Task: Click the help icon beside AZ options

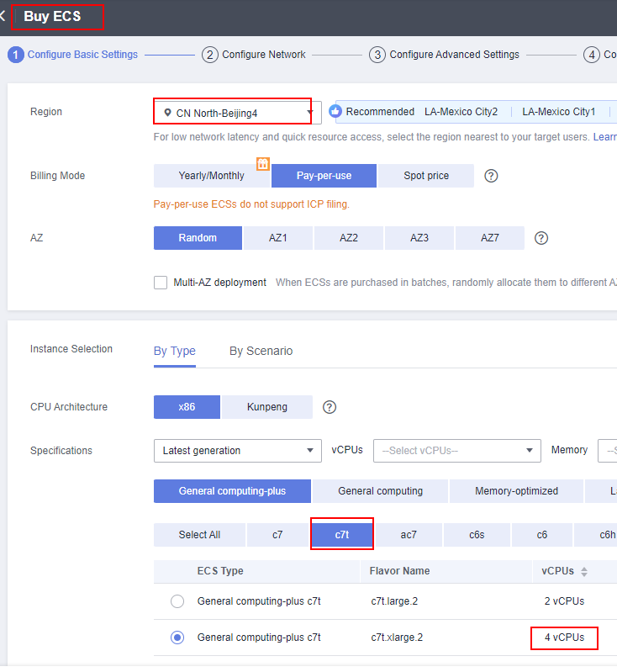Action: (x=541, y=238)
